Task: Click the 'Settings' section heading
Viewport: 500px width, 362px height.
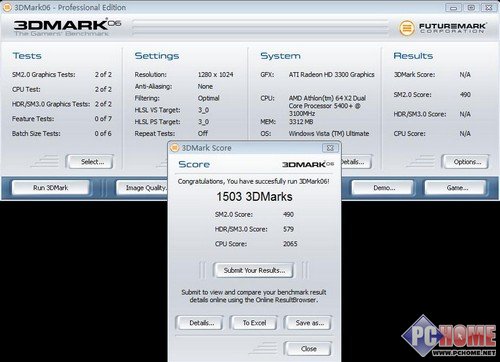Action: pyautogui.click(x=157, y=56)
